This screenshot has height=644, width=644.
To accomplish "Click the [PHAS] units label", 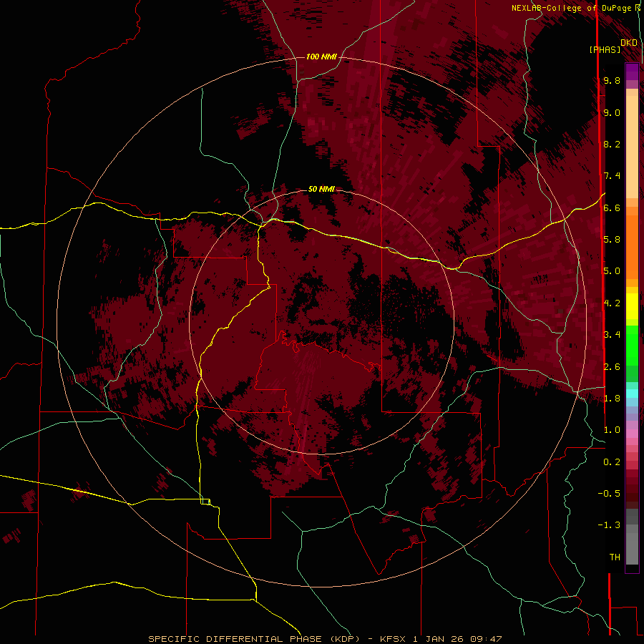I will click(x=605, y=50).
